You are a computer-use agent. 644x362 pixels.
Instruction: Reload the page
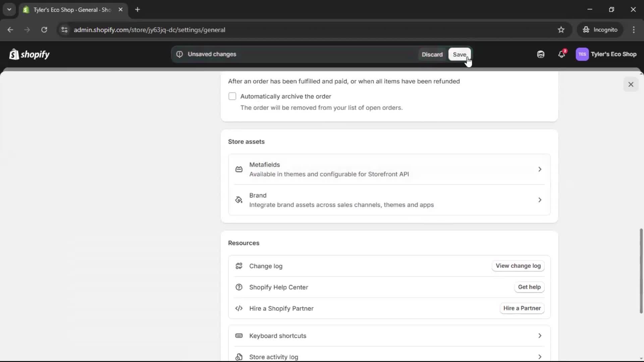click(x=44, y=29)
